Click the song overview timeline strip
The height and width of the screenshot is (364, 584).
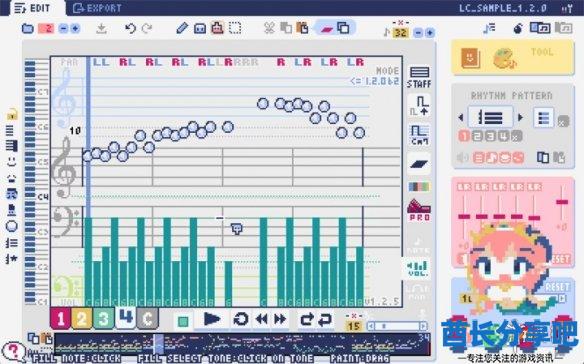click(x=242, y=344)
